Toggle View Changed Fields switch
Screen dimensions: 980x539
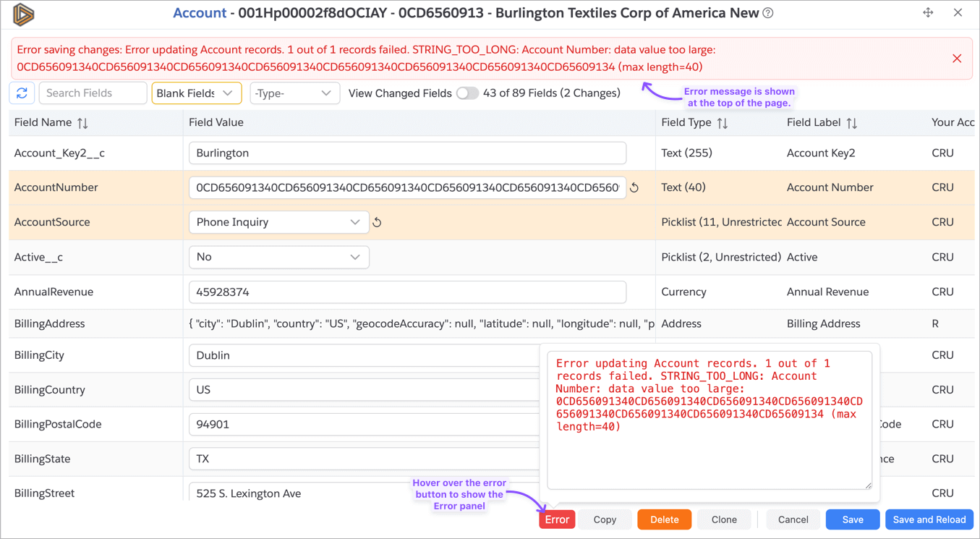click(467, 93)
